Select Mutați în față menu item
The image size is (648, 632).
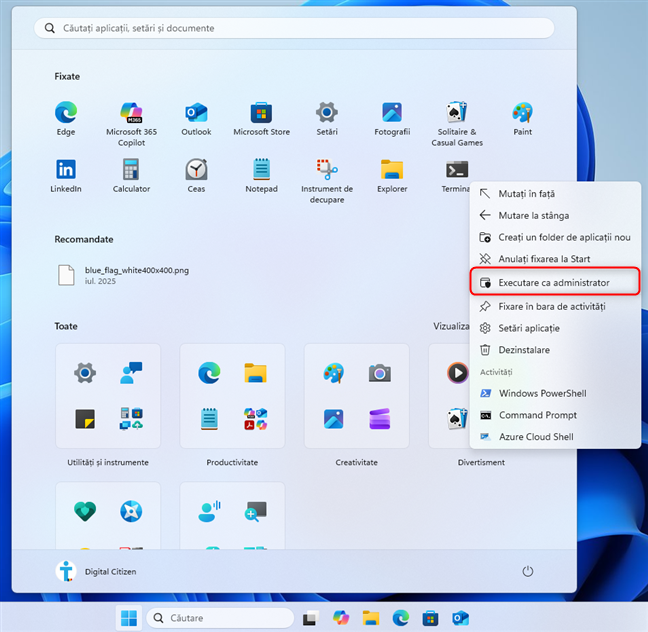point(555,194)
